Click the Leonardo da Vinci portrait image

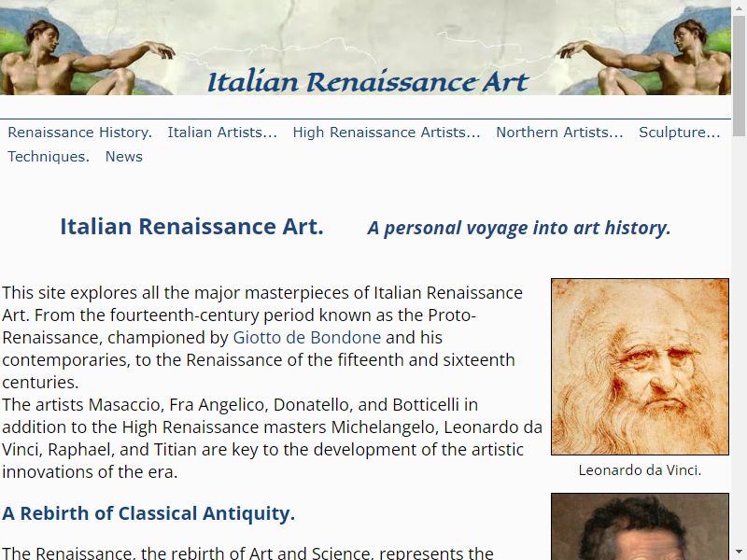click(640, 367)
